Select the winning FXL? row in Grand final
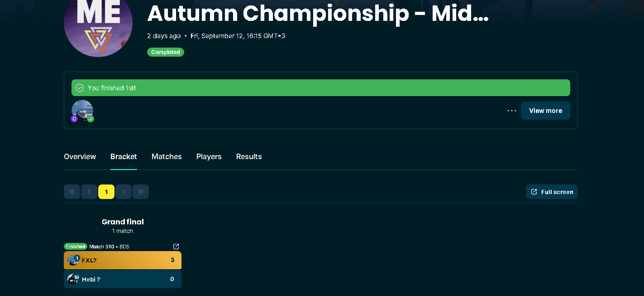Image resolution: width=644 pixels, height=296 pixels. 127,260
